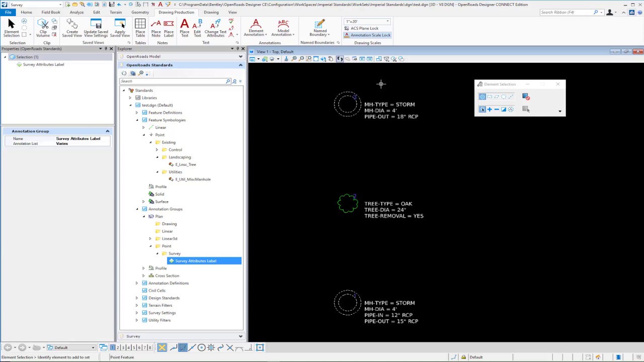Open the Model Annotation dropdown
This screenshot has width=644, height=362.
[x=283, y=28]
